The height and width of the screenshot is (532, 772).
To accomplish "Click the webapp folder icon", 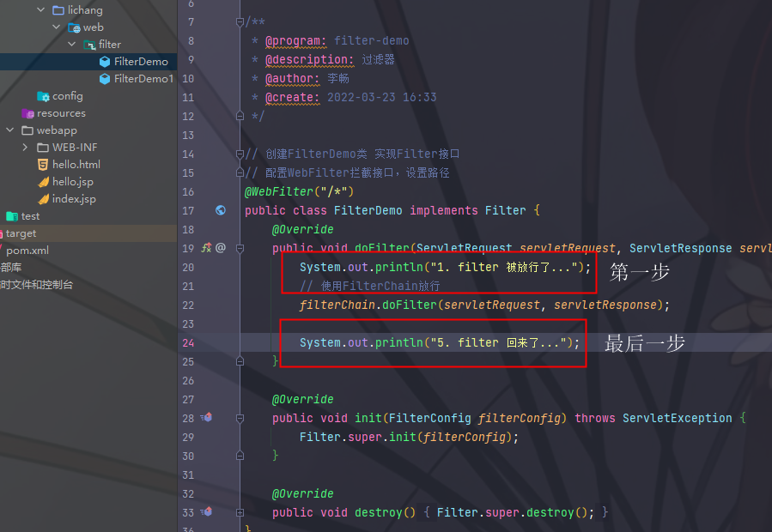I will click(x=27, y=130).
